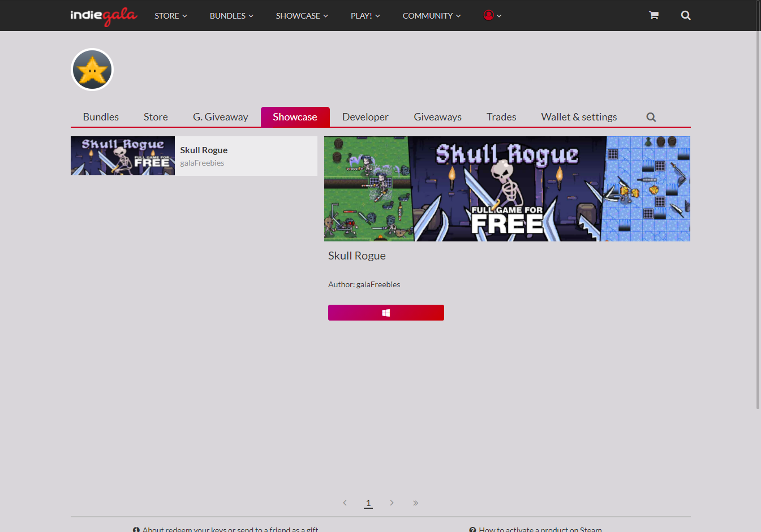The width and height of the screenshot is (761, 532).
Task: Click the page vertical scrollbar
Action: [x=758, y=204]
